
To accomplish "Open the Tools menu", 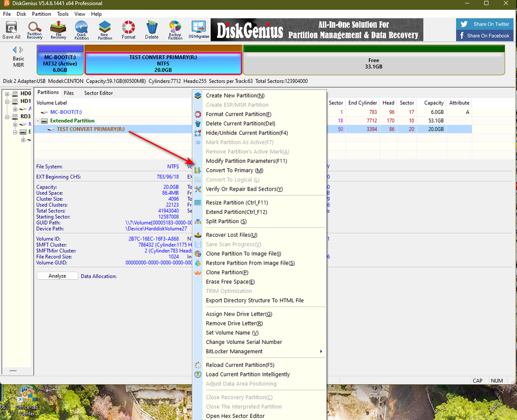I will tap(63, 14).
